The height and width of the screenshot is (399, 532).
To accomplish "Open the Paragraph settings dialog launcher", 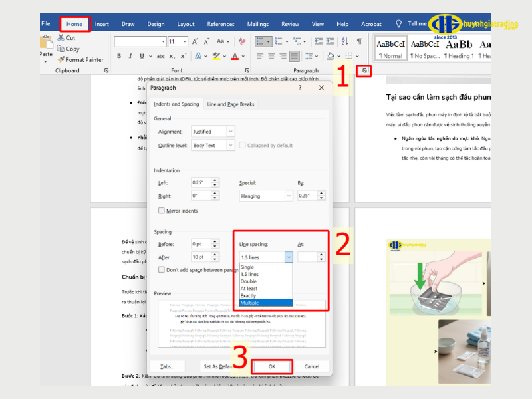I will click(x=364, y=70).
